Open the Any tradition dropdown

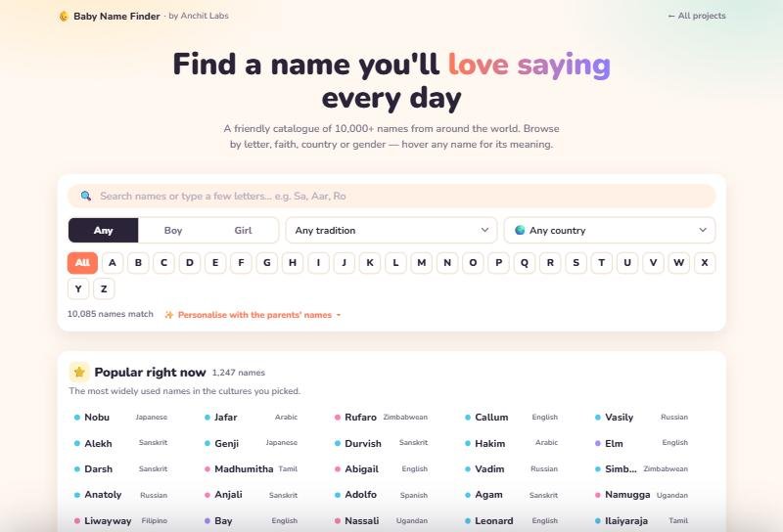click(x=391, y=230)
